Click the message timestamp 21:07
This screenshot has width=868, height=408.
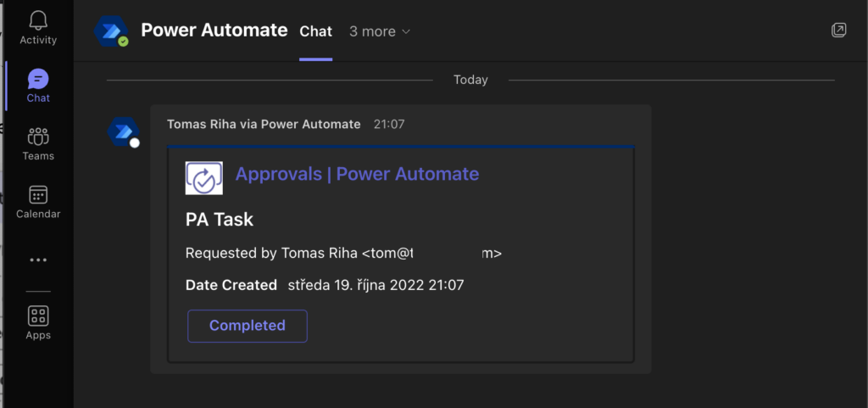pyautogui.click(x=388, y=124)
